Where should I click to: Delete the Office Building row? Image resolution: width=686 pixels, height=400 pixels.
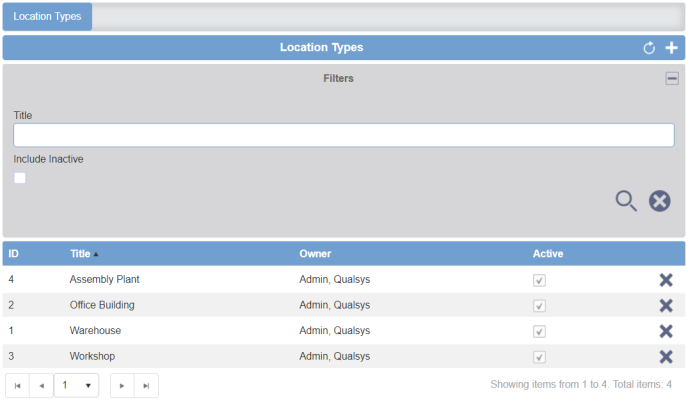click(x=666, y=305)
